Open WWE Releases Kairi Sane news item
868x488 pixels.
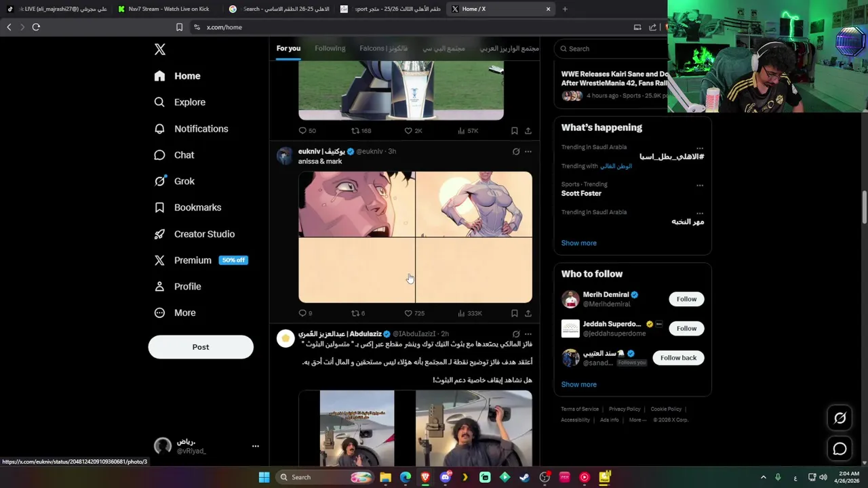click(614, 84)
